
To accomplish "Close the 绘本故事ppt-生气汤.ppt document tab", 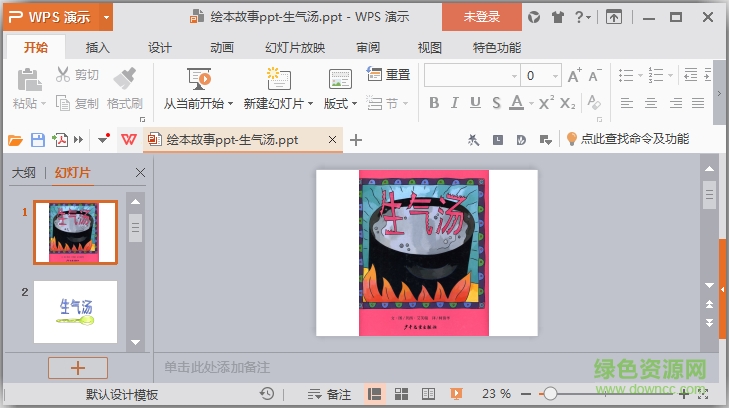I will pyautogui.click(x=332, y=139).
